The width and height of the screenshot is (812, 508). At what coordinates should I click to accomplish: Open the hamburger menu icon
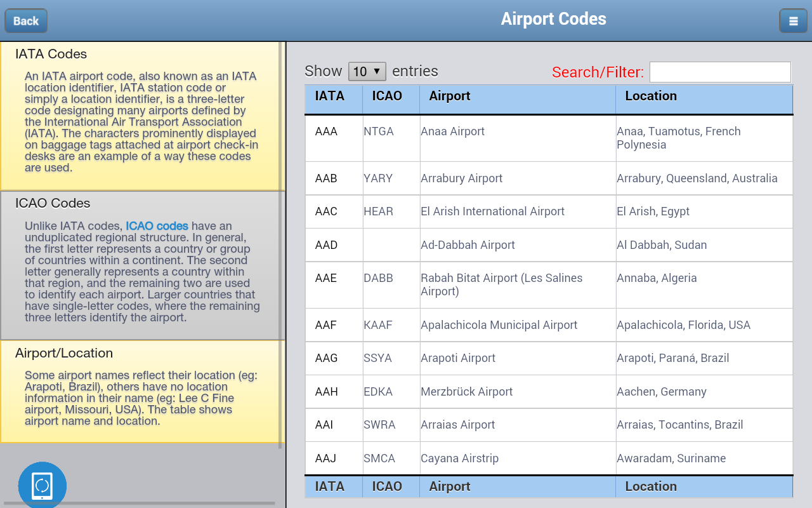[x=793, y=20]
